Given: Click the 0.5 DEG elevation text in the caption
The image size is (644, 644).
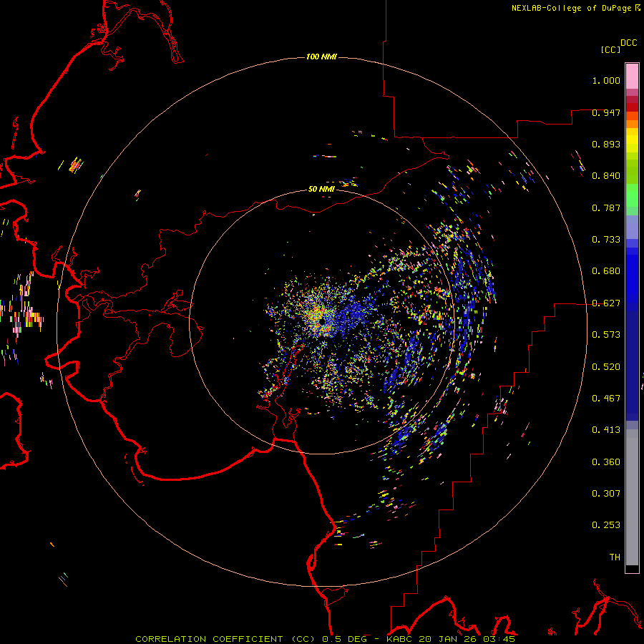Looking at the screenshot, I should (x=344, y=639).
